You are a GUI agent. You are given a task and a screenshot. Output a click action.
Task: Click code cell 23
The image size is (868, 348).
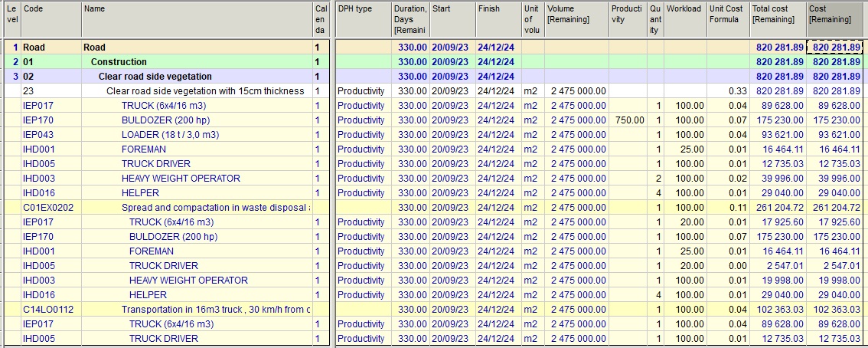point(51,91)
